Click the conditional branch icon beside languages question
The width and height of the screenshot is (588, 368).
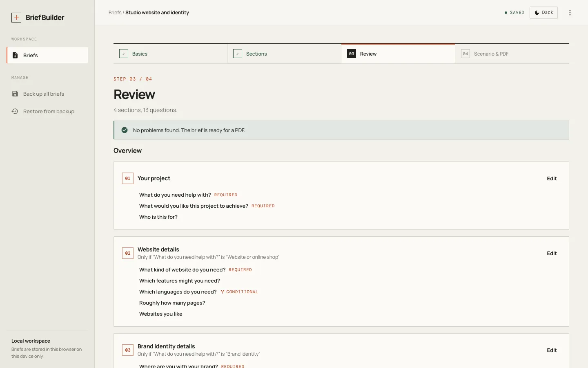point(223,292)
